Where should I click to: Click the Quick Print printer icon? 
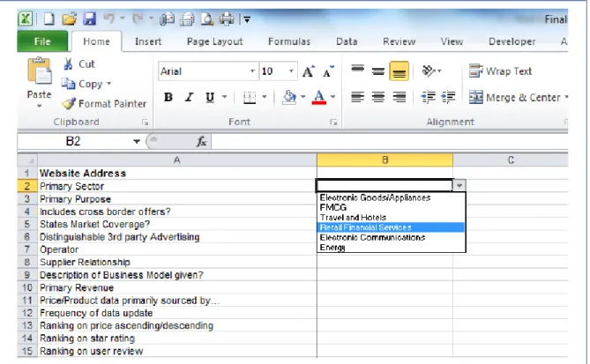tap(227, 19)
